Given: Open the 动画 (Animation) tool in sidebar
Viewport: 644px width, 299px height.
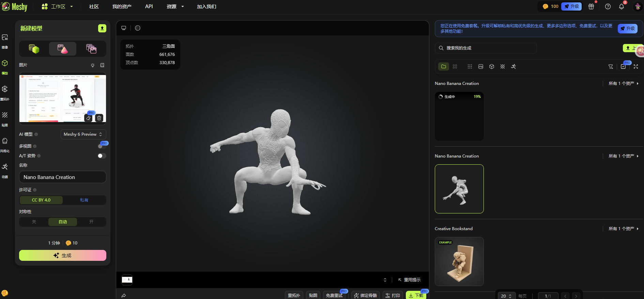Looking at the screenshot, I should (5, 170).
